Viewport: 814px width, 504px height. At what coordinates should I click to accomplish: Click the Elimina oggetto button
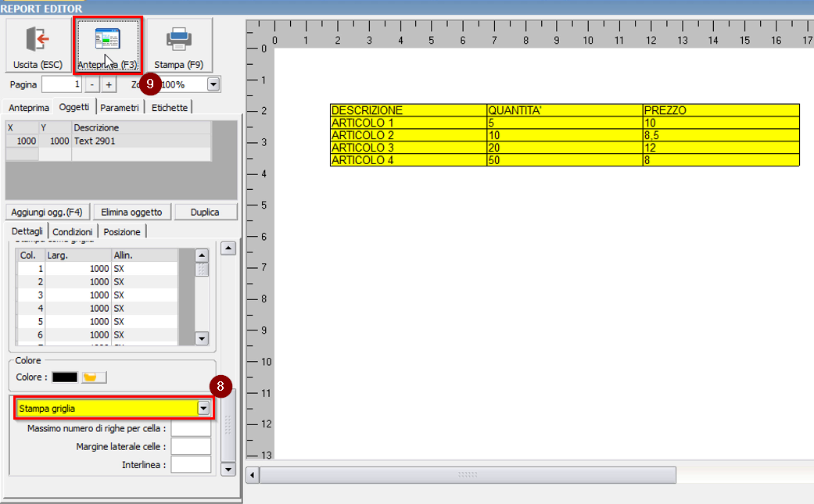[x=131, y=213]
